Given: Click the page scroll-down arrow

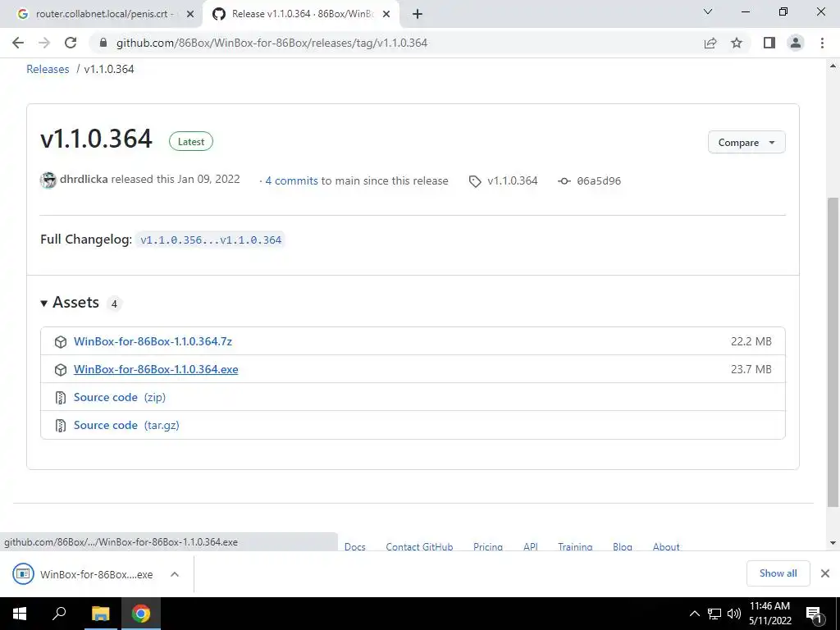Looking at the screenshot, I should 833,543.
